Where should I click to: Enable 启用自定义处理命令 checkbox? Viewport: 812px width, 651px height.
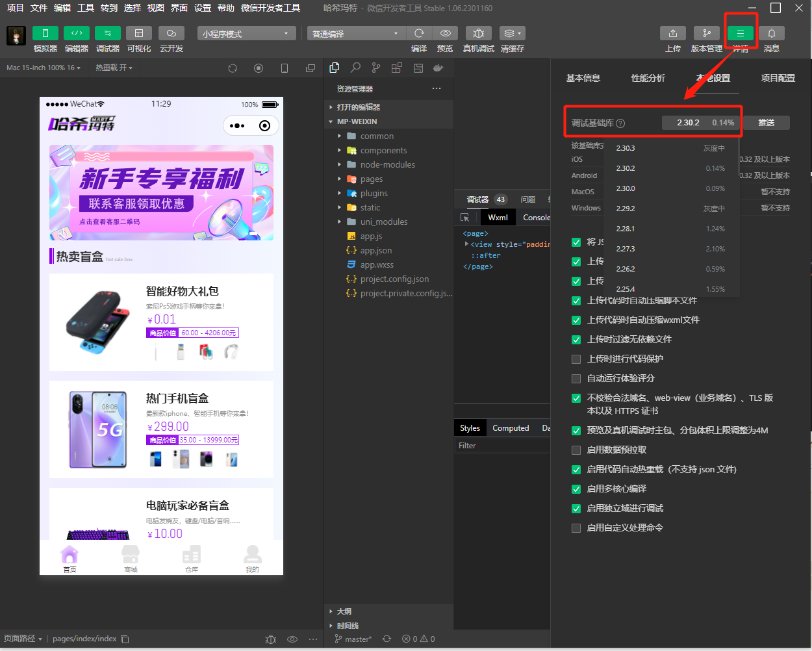(576, 528)
